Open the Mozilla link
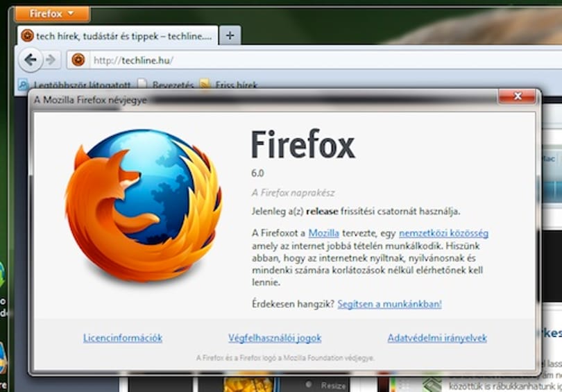The image size is (562, 392). 323,233
